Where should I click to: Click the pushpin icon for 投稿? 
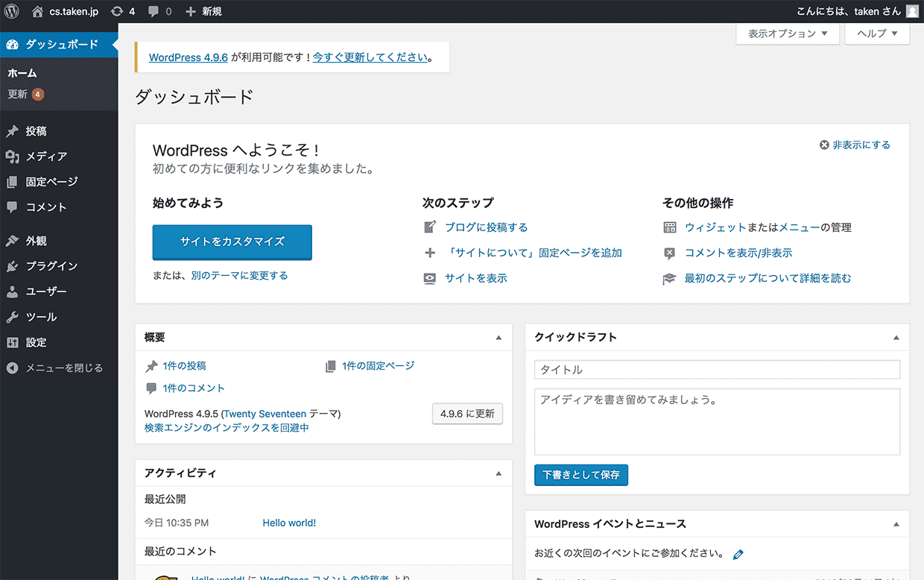[12, 131]
